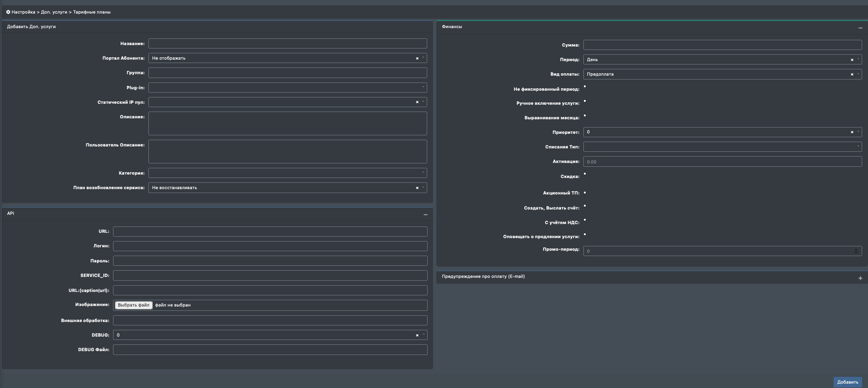Clear the Приоритет value x icon

tap(852, 132)
